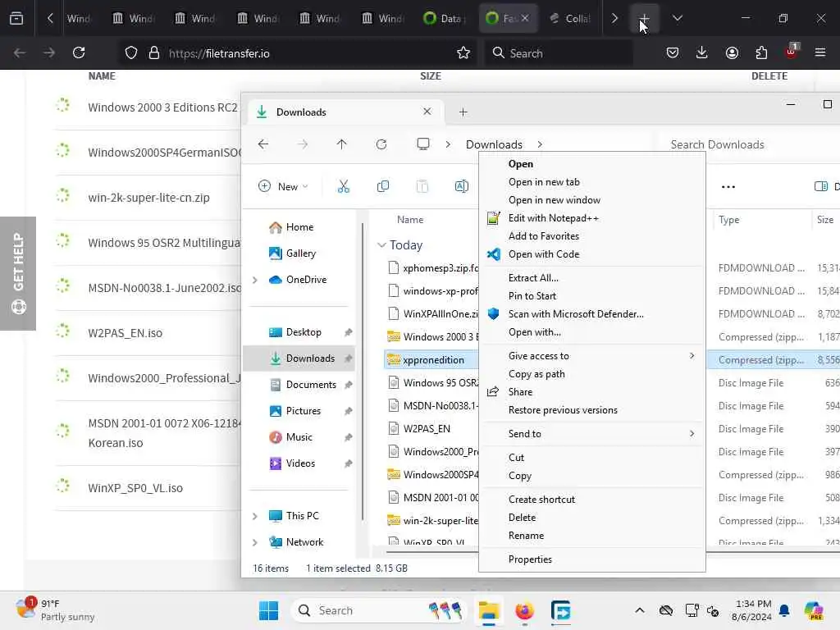This screenshot has height=630, width=840.
Task: Open Gallery in navigation pane
Action: pyautogui.click(x=292, y=253)
